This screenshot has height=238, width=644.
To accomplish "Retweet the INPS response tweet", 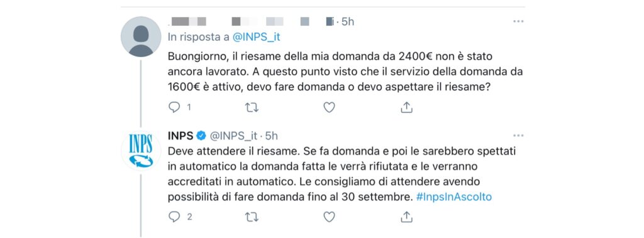I will (252, 217).
